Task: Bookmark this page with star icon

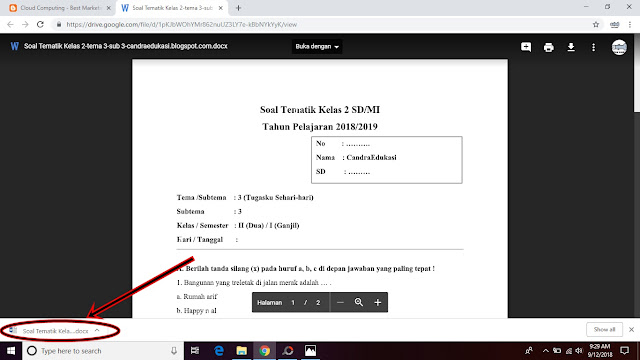Action: click(596, 24)
